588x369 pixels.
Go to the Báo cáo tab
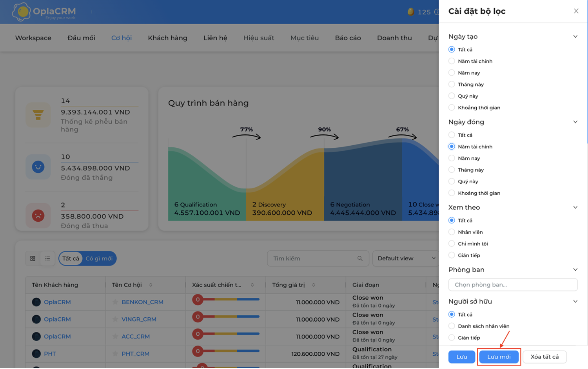pyautogui.click(x=348, y=38)
